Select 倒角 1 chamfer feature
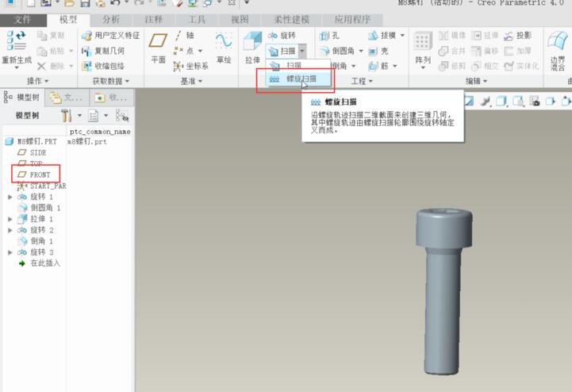The image size is (572, 392). pyautogui.click(x=36, y=241)
